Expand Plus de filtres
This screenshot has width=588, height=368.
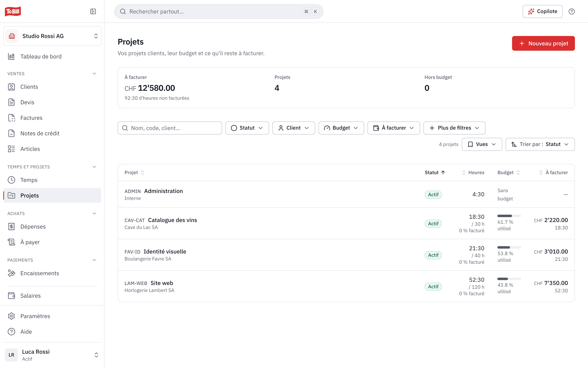tap(454, 128)
